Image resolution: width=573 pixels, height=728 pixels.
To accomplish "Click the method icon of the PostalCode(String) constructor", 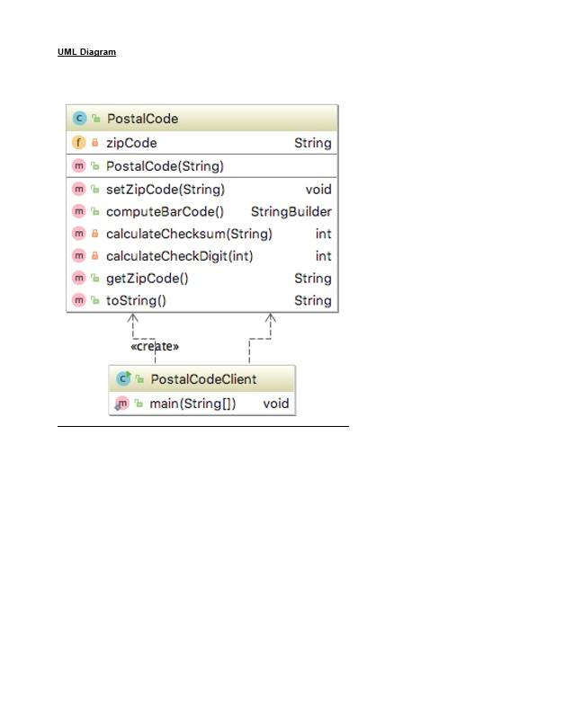I will pyautogui.click(x=79, y=165).
